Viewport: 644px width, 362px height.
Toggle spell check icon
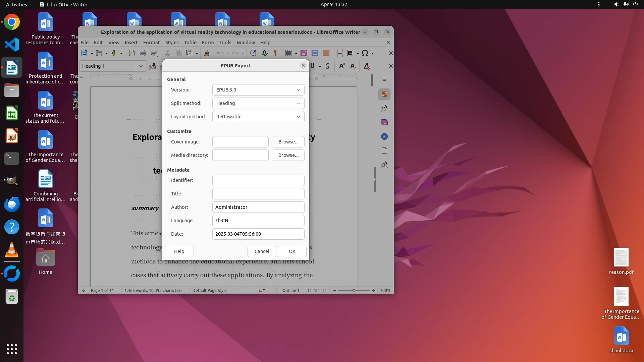[x=265, y=53]
